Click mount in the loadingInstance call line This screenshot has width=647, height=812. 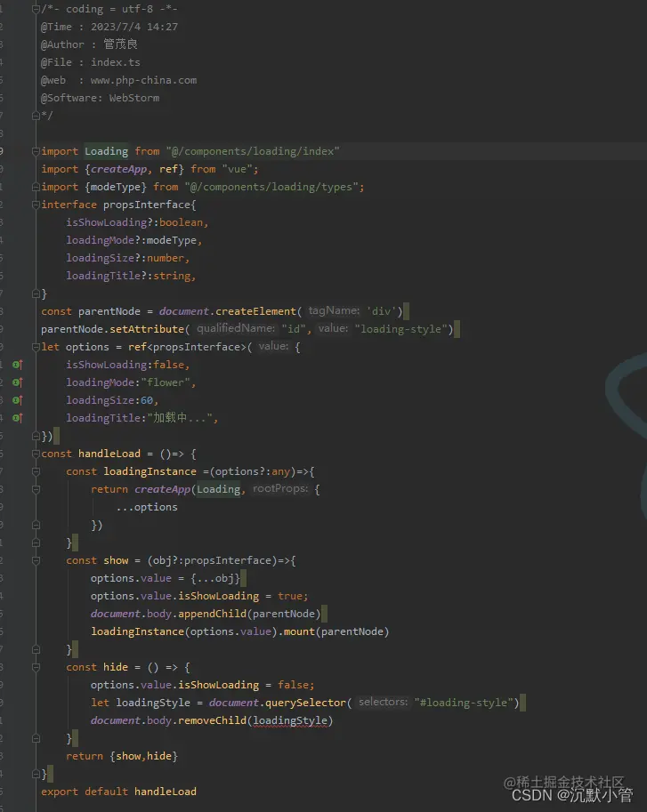pyautogui.click(x=299, y=631)
